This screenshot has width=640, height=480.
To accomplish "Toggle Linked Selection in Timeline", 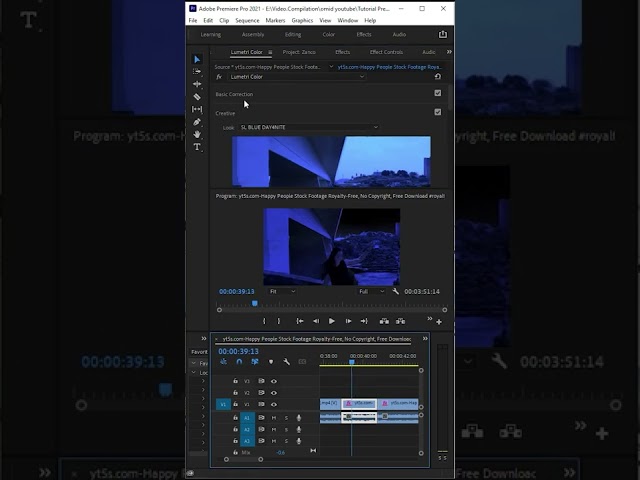I will tap(255, 362).
